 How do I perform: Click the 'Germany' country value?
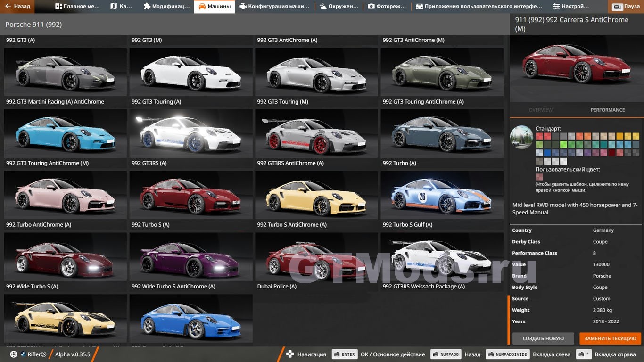pyautogui.click(x=603, y=230)
